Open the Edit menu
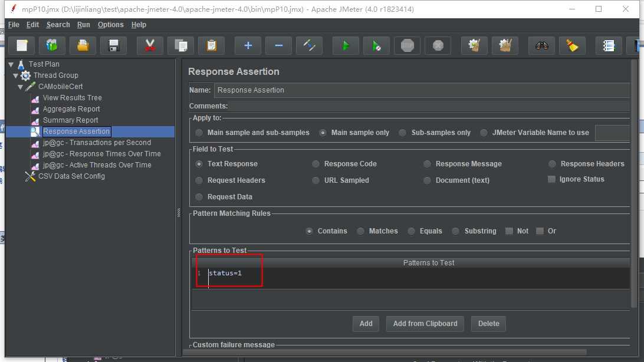The image size is (644, 362). [x=32, y=25]
